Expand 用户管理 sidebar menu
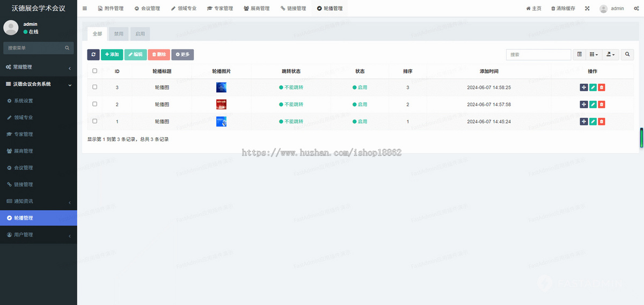 point(39,235)
